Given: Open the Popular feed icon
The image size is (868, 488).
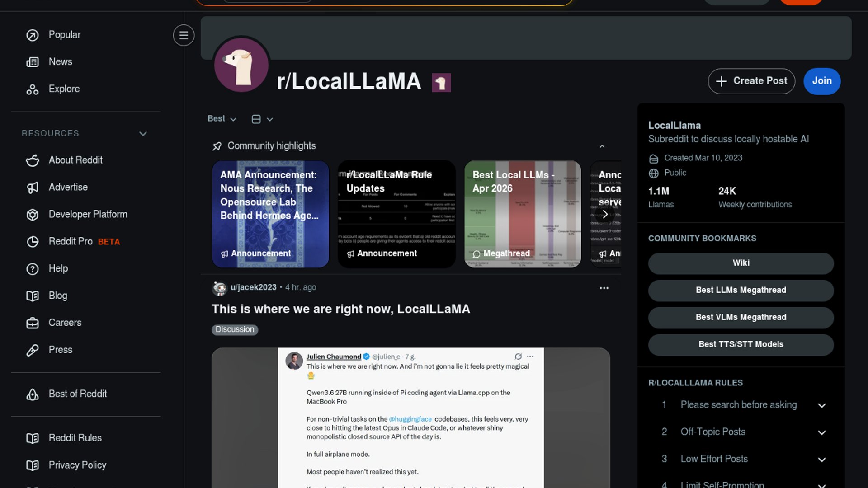Looking at the screenshot, I should (33, 35).
